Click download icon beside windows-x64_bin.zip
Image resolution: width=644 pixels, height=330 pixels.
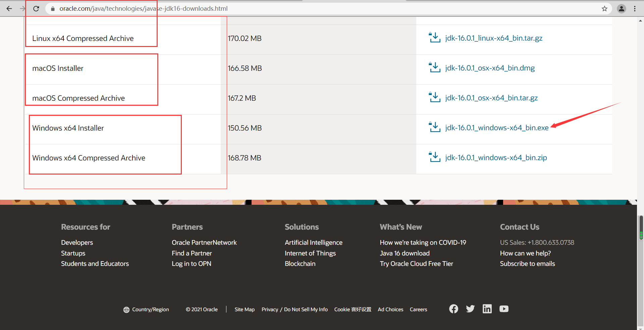point(434,157)
